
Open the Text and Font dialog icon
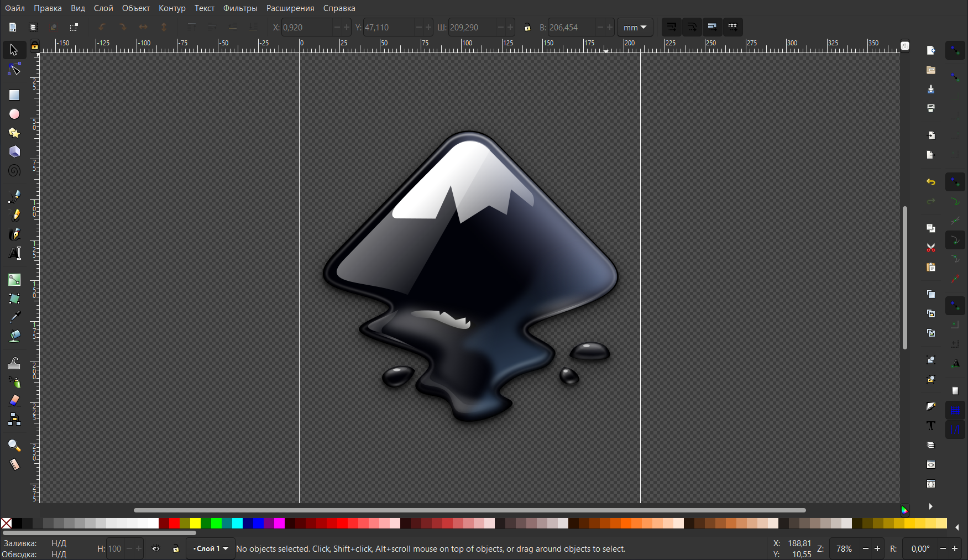[931, 426]
